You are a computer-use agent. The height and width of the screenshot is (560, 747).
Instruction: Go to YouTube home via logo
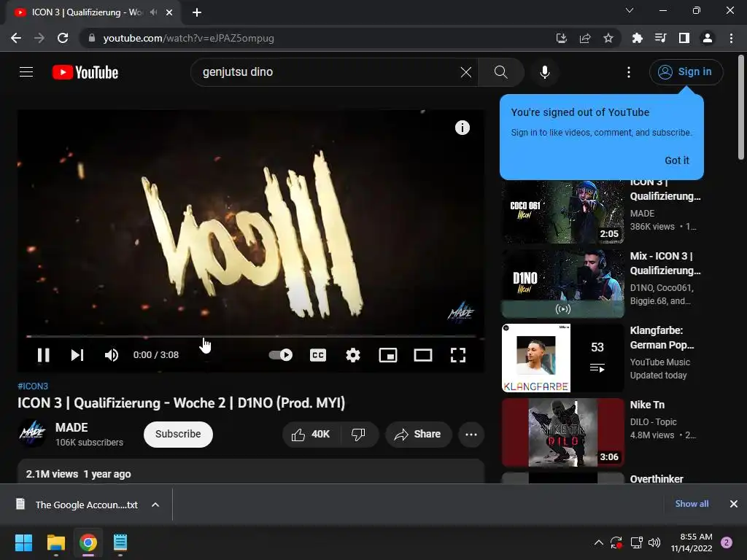tap(85, 72)
